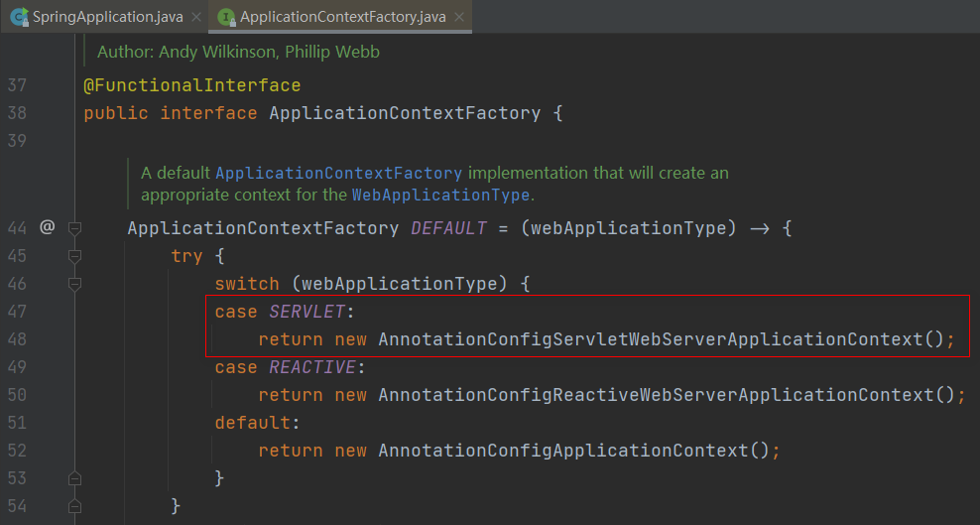Viewport: 980px width, 525px height.
Task: Collapse the lambda fold marker on line 44
Action: (74, 228)
